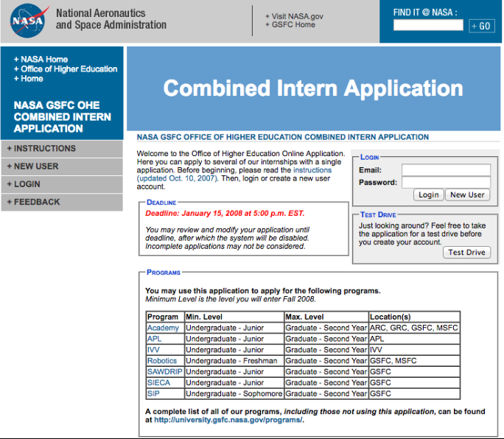Open the IVV program link

click(153, 350)
